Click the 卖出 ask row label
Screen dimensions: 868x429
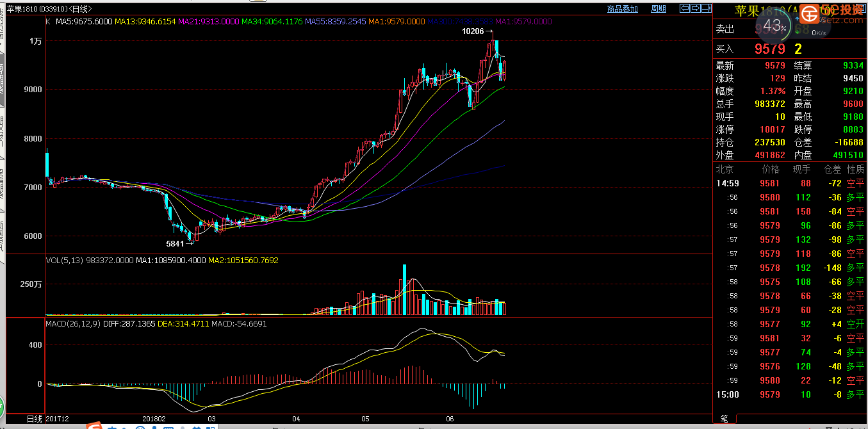click(725, 29)
